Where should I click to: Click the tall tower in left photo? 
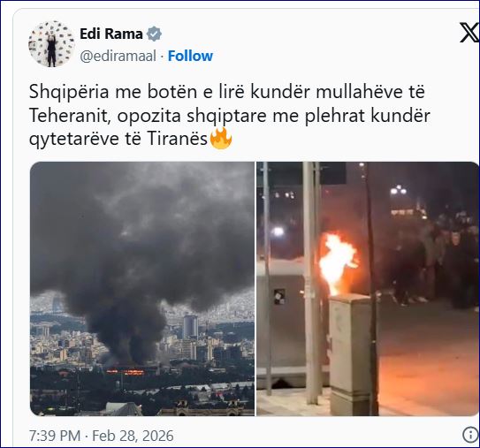190,328
